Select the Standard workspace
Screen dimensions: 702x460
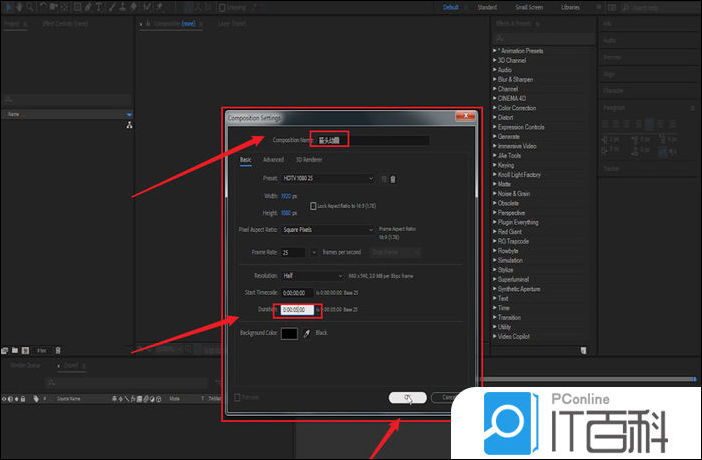(x=487, y=7)
